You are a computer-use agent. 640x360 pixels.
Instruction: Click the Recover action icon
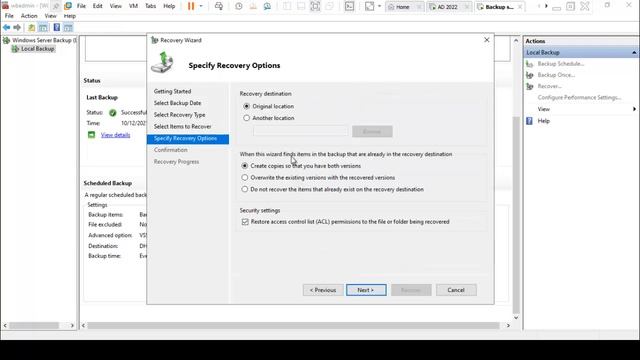[530, 87]
